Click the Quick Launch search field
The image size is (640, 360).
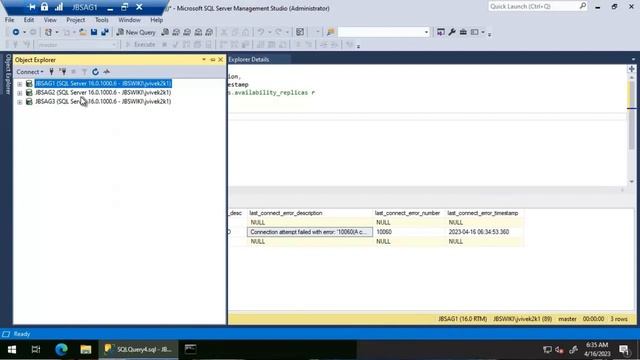point(538,7)
